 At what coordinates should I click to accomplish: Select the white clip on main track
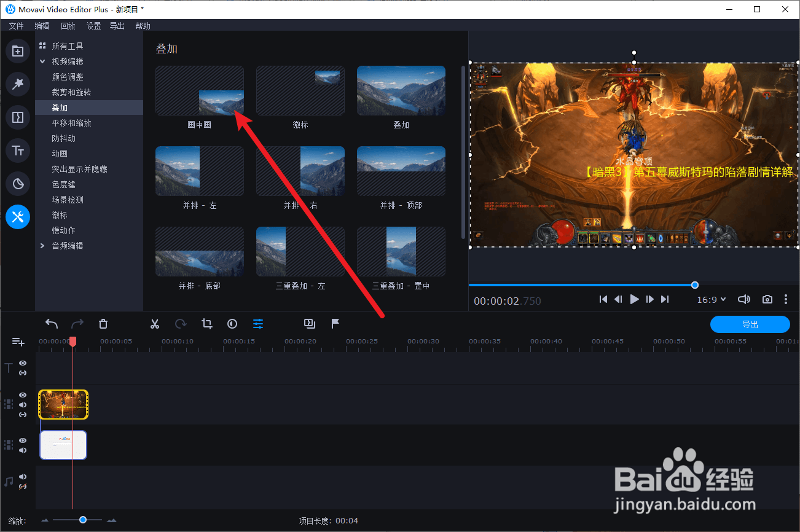tap(63, 445)
